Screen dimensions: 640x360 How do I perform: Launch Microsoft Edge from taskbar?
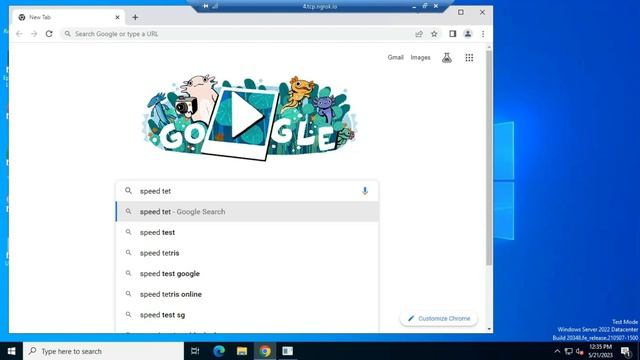coord(219,351)
